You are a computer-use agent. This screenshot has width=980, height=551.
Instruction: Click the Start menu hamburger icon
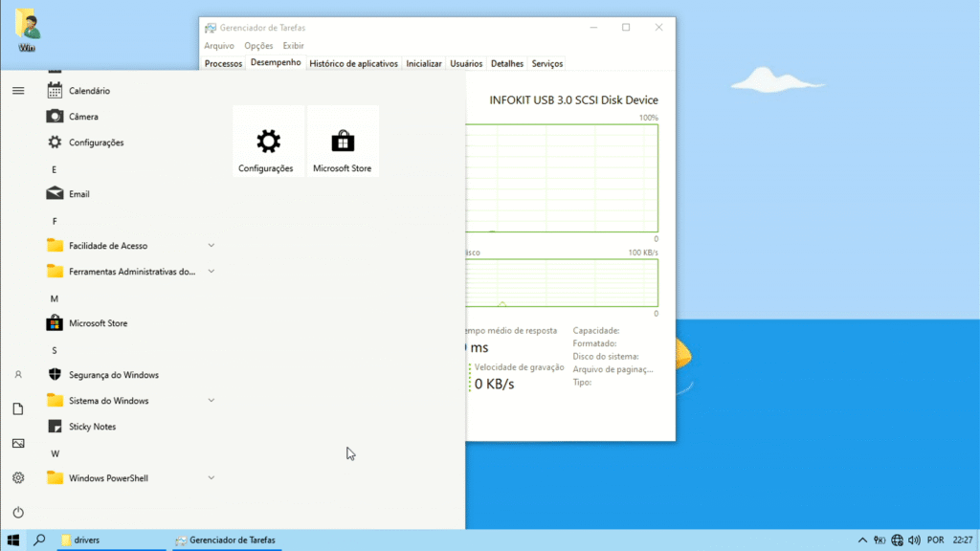17,91
